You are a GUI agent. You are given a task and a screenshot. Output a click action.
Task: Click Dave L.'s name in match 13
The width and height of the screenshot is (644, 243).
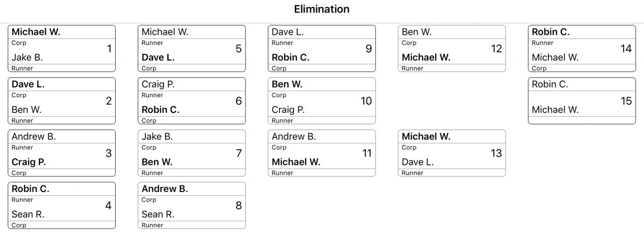pyautogui.click(x=418, y=162)
